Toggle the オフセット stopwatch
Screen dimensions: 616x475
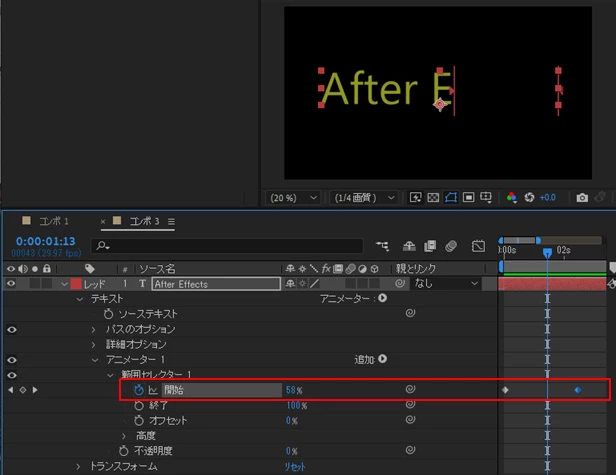tap(138, 420)
